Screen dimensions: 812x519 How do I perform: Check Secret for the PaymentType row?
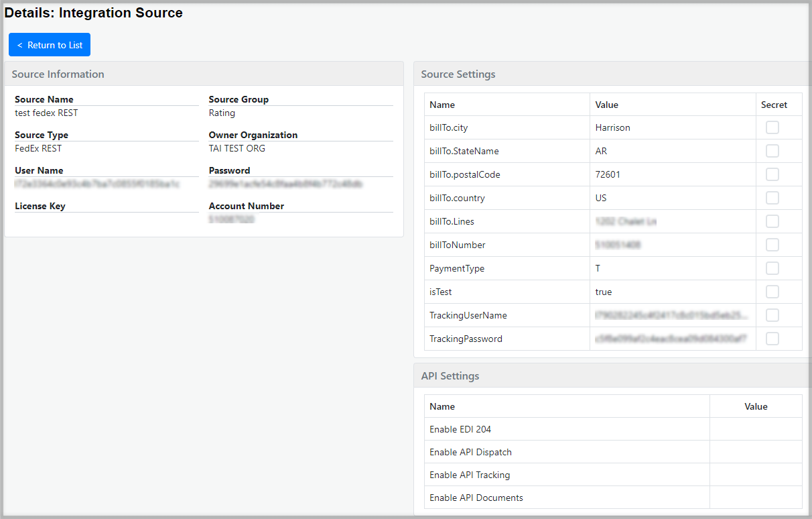[x=772, y=268]
